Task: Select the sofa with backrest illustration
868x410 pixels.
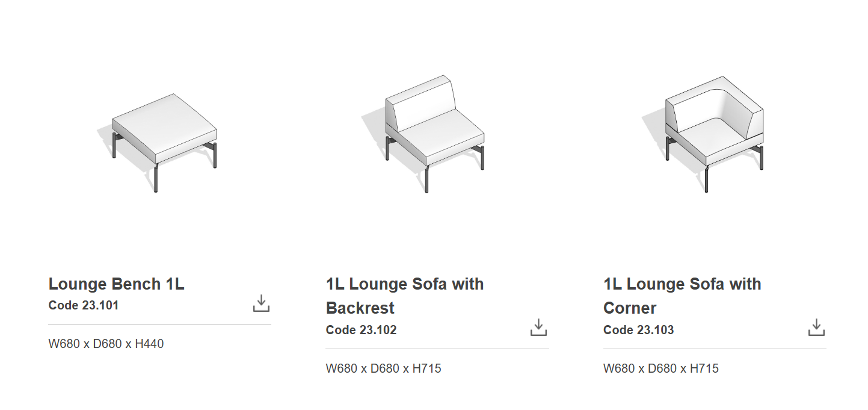Action: tap(434, 134)
